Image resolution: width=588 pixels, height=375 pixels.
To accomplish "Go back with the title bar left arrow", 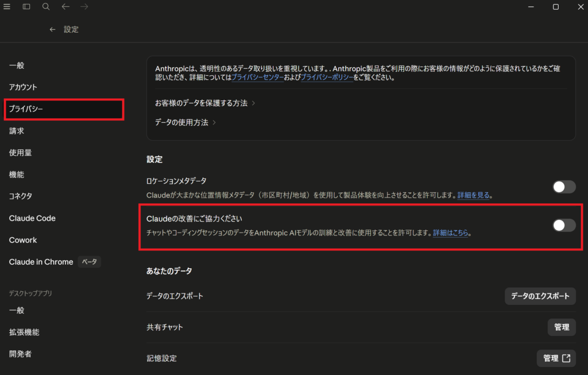I will click(65, 6).
